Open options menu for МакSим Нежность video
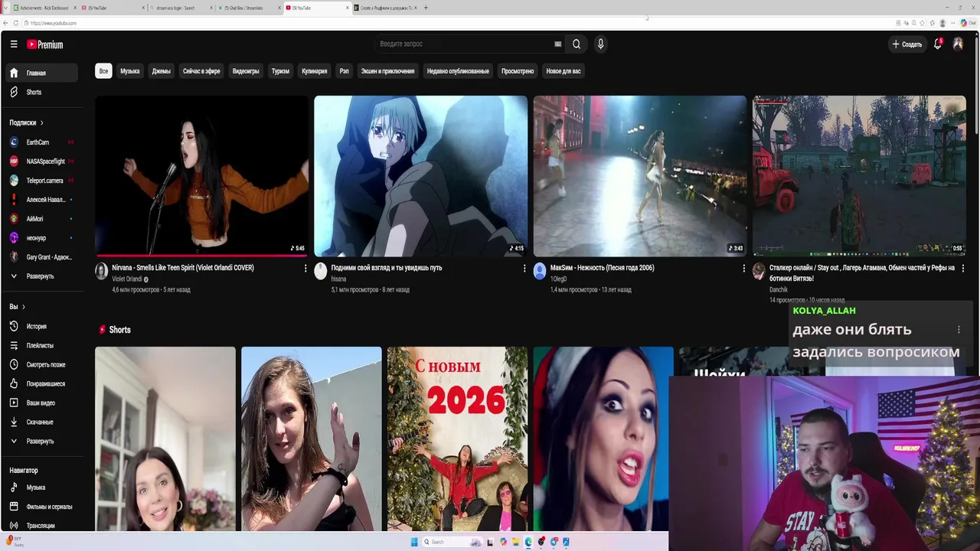This screenshot has width=980, height=551. tap(743, 269)
